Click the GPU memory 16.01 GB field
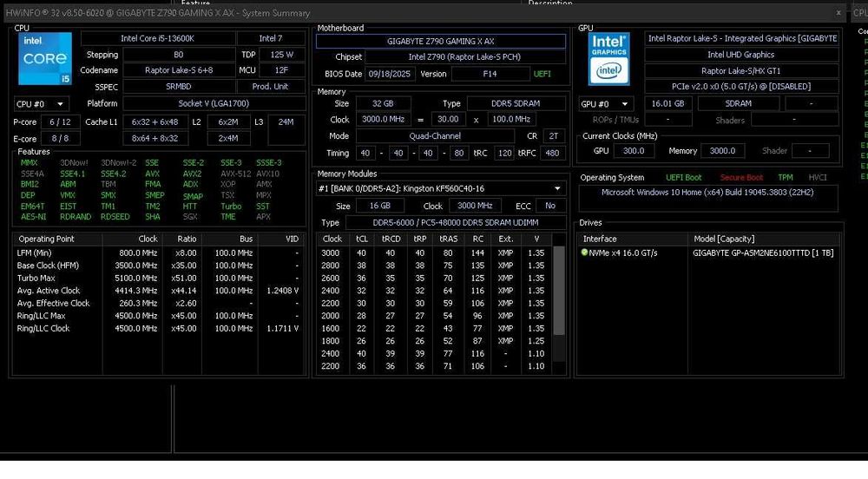 tap(668, 103)
